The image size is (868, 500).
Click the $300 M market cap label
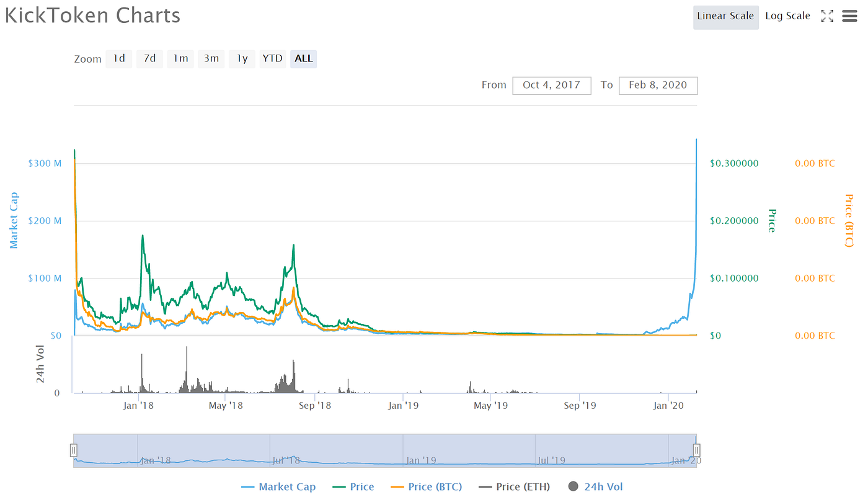pos(45,164)
